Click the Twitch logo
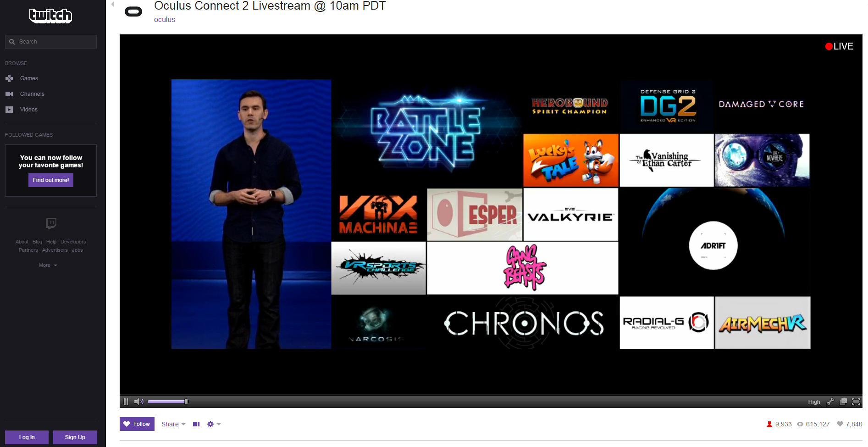This screenshot has width=868, height=447. click(x=50, y=16)
